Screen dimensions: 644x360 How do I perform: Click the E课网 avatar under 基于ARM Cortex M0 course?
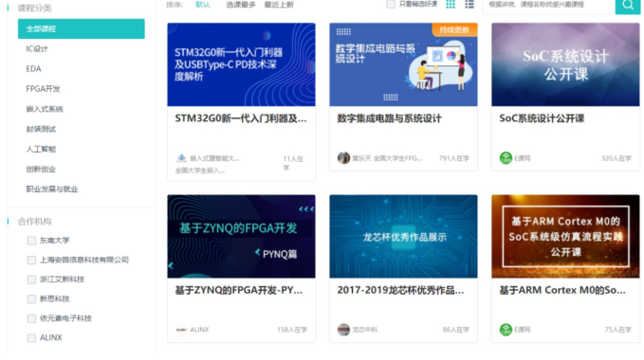pos(506,330)
